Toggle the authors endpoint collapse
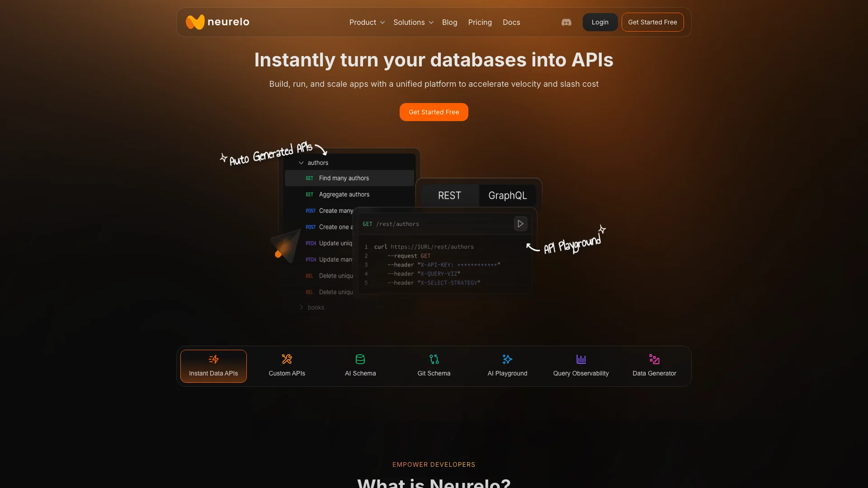The height and width of the screenshot is (488, 868). pyautogui.click(x=301, y=163)
